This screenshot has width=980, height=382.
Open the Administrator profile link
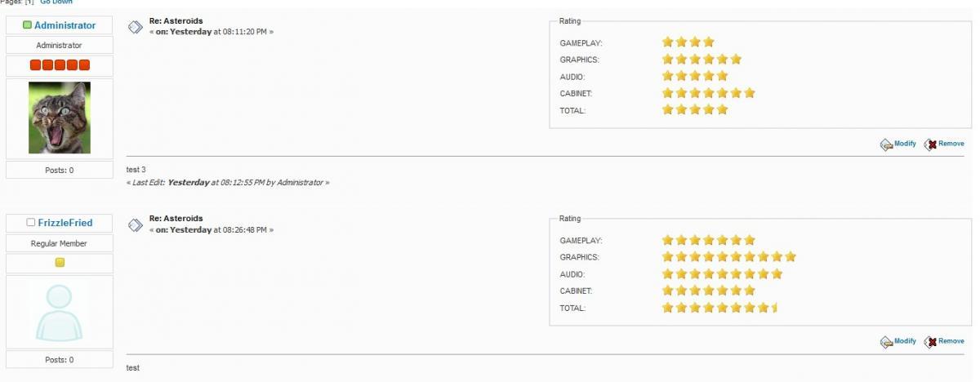tap(65, 25)
